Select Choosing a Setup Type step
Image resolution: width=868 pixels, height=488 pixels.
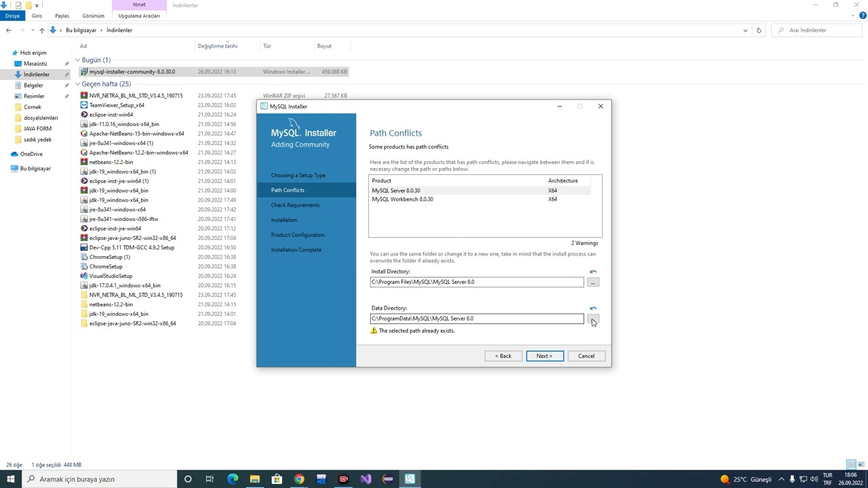[298, 175]
